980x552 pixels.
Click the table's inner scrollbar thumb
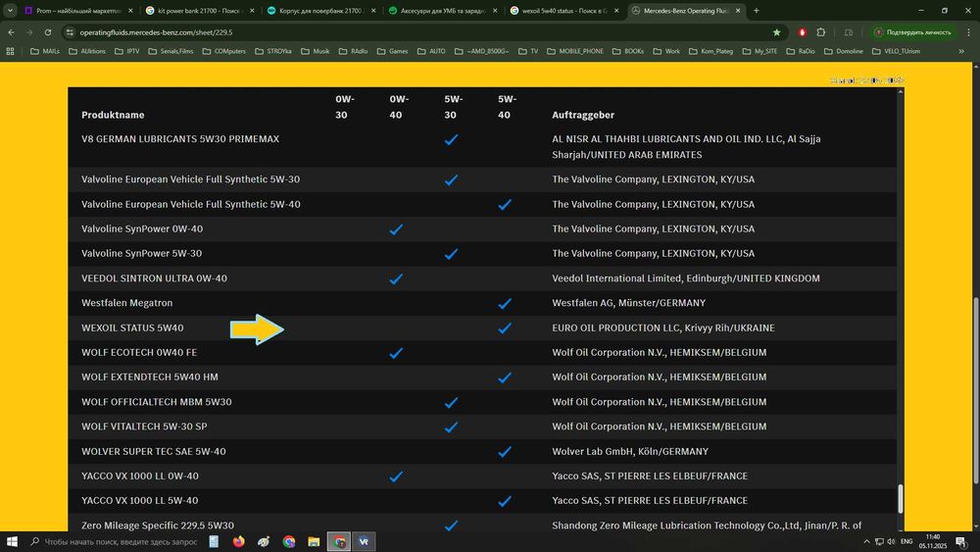click(900, 498)
